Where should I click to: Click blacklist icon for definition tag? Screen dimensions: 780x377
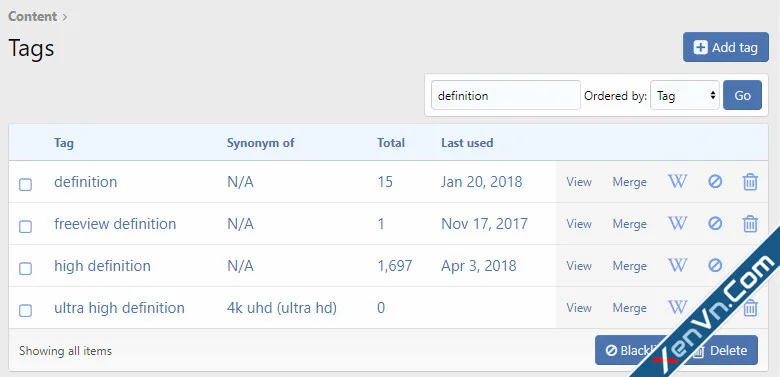[715, 182]
